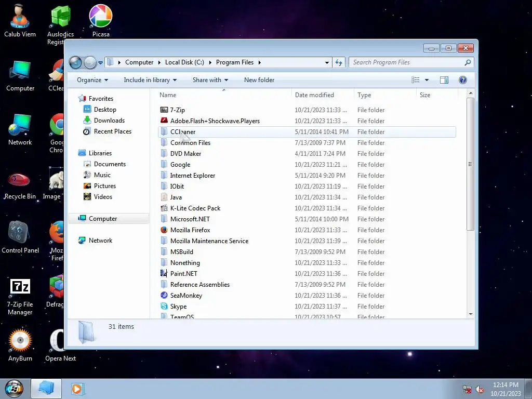Select the Opera Next desktop icon

(60, 345)
